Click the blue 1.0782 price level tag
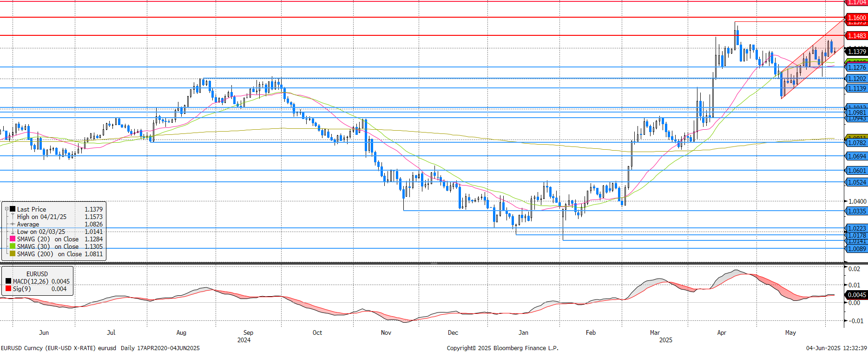The image size is (868, 352). tap(856, 143)
